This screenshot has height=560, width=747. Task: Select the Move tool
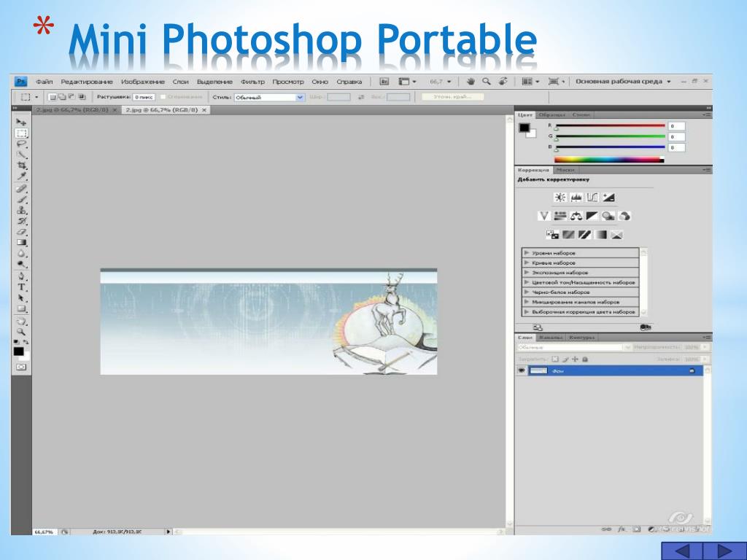pyautogui.click(x=21, y=122)
